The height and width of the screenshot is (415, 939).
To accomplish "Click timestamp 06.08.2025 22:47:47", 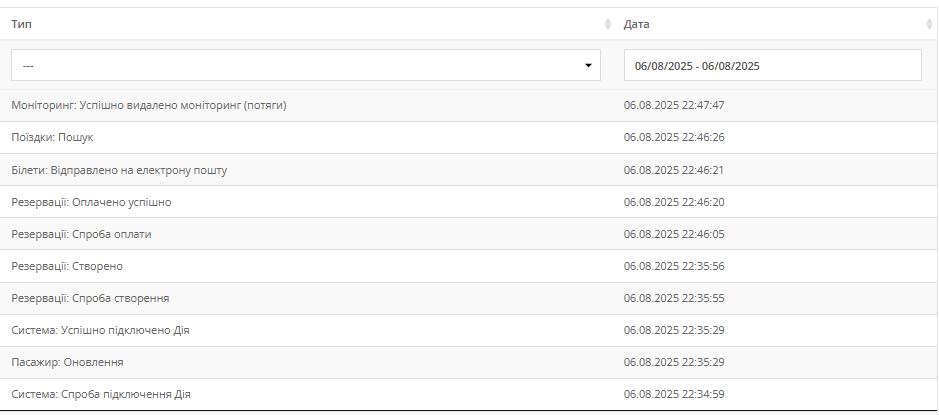I will tap(674, 105).
